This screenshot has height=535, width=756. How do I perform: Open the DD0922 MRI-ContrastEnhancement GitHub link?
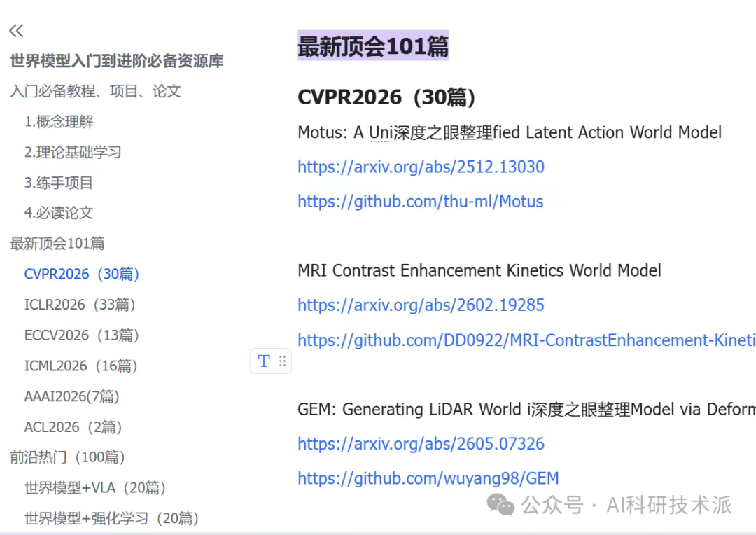(x=526, y=340)
